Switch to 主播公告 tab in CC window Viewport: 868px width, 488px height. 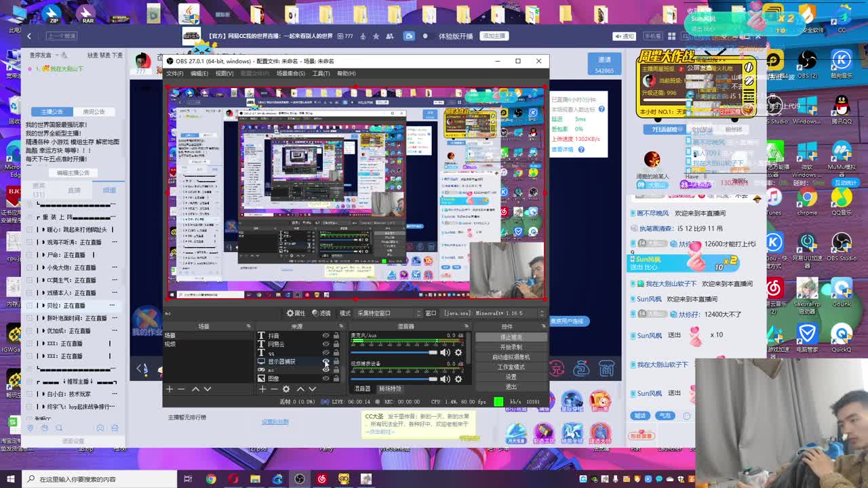(x=52, y=112)
